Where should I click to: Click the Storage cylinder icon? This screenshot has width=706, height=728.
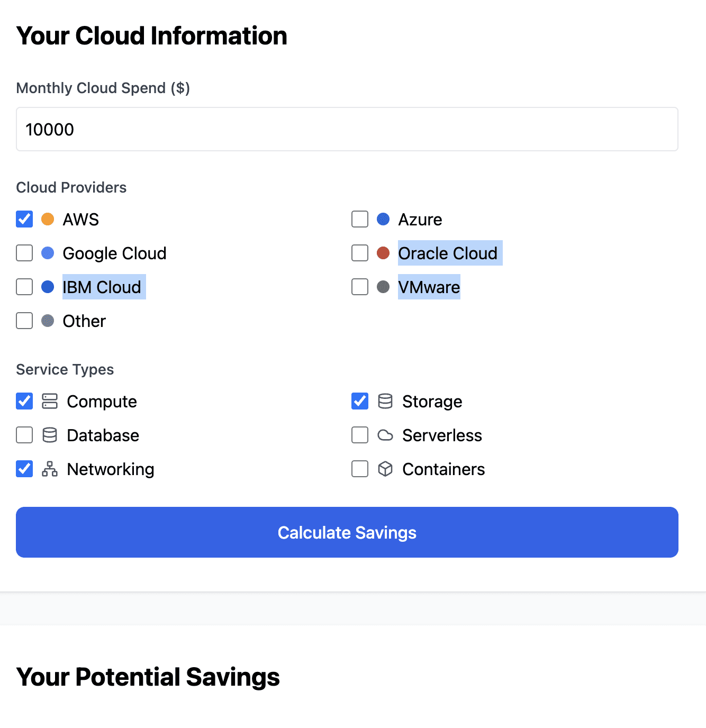[385, 401]
